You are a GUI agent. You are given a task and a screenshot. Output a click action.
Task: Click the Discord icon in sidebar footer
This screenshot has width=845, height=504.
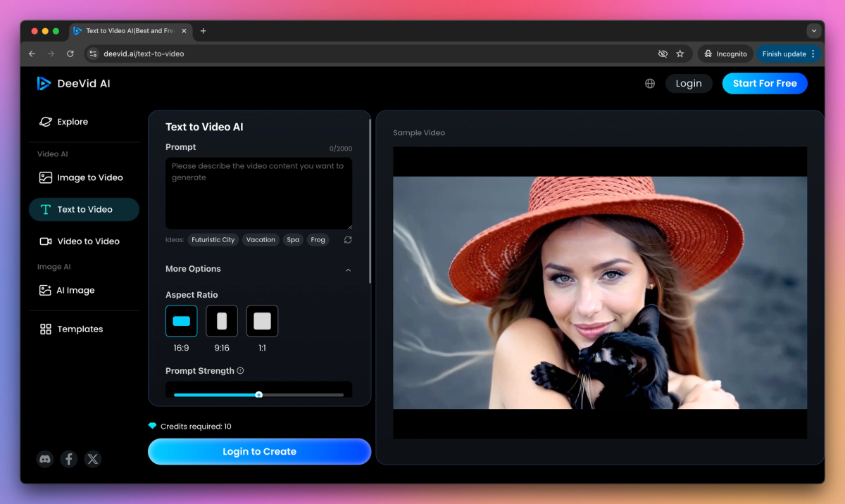45,459
